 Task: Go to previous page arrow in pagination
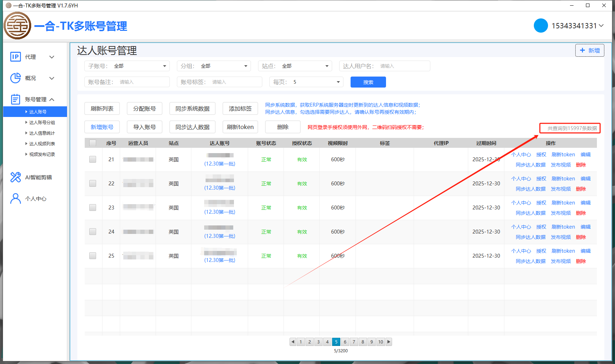point(293,342)
